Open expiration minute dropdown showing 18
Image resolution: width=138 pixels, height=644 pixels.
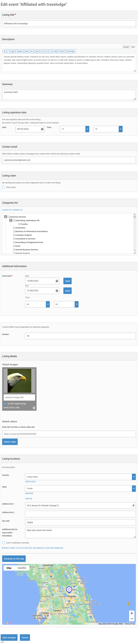pyautogui.click(x=108, y=129)
